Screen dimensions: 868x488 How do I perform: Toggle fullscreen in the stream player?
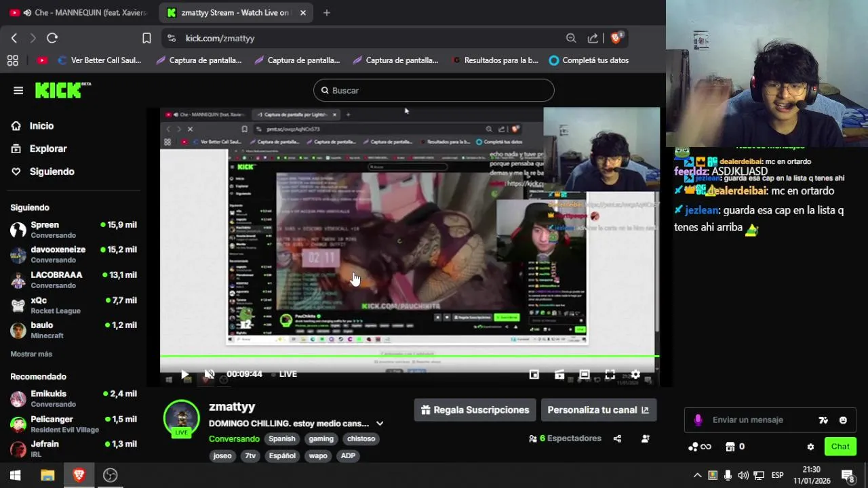tap(610, 374)
